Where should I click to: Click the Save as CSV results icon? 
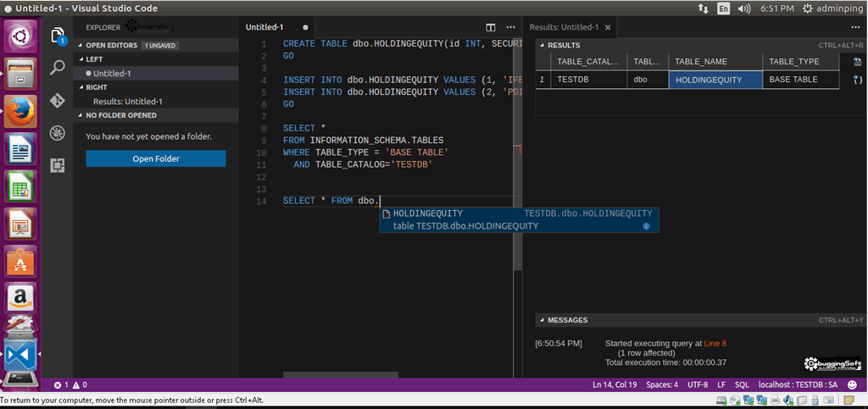(858, 62)
